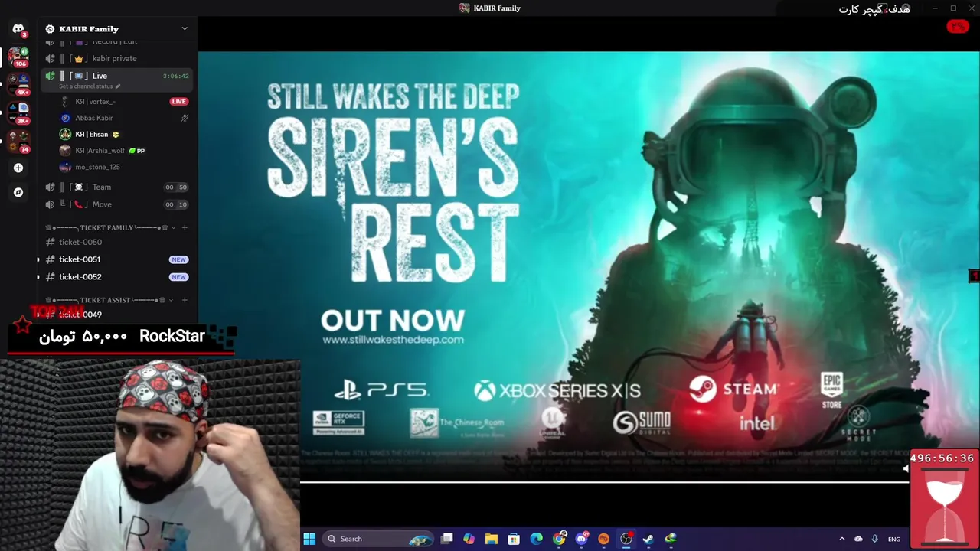Open File Explorer from taskbar

[492, 539]
